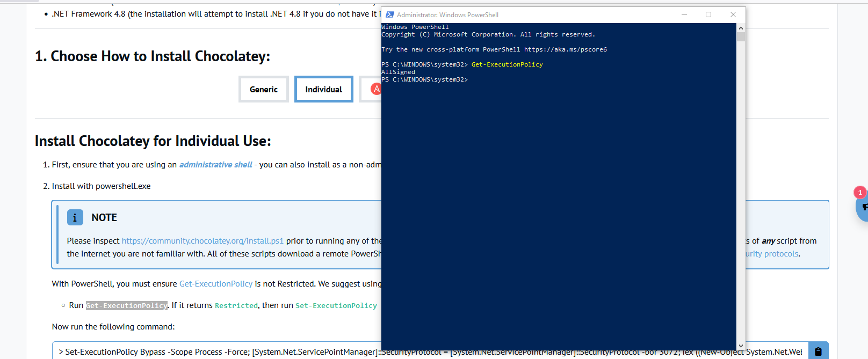Copy the install command with clipboard button

point(818,351)
